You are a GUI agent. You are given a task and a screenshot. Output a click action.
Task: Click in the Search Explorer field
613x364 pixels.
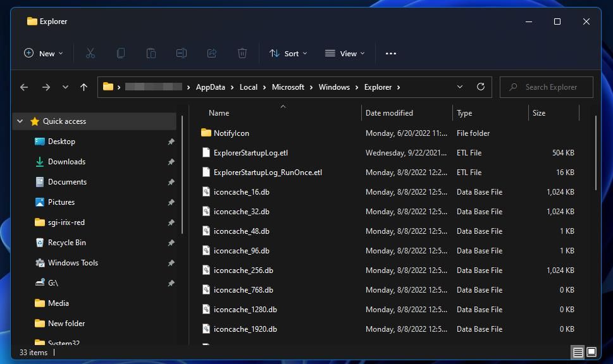tap(547, 87)
